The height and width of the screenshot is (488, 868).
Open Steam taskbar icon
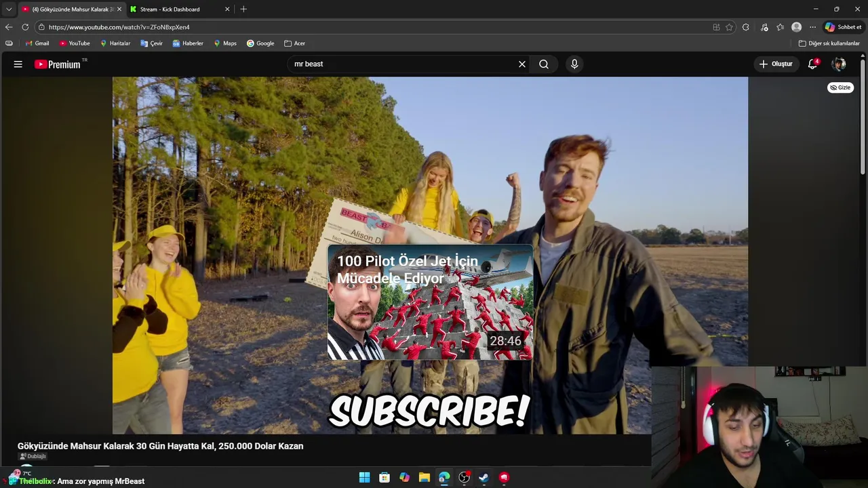pyautogui.click(x=484, y=478)
